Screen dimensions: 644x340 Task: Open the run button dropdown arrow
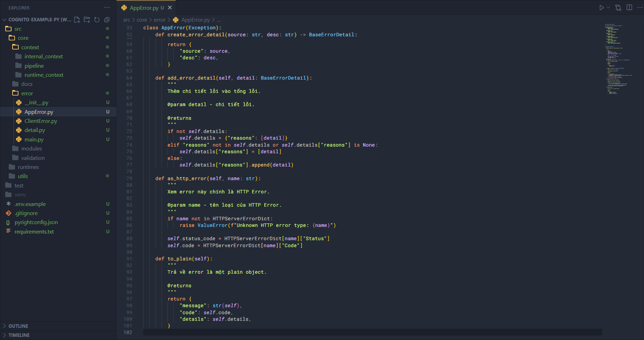[x=609, y=8]
